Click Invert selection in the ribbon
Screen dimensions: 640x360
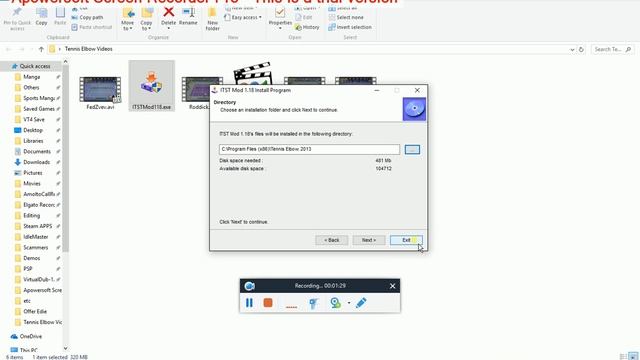point(350,27)
